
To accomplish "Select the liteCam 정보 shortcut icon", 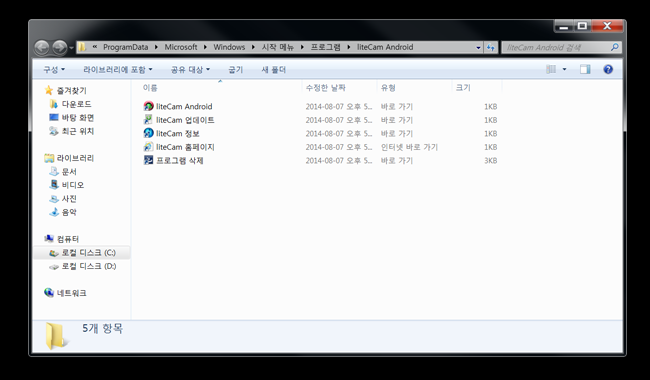I will (x=148, y=133).
